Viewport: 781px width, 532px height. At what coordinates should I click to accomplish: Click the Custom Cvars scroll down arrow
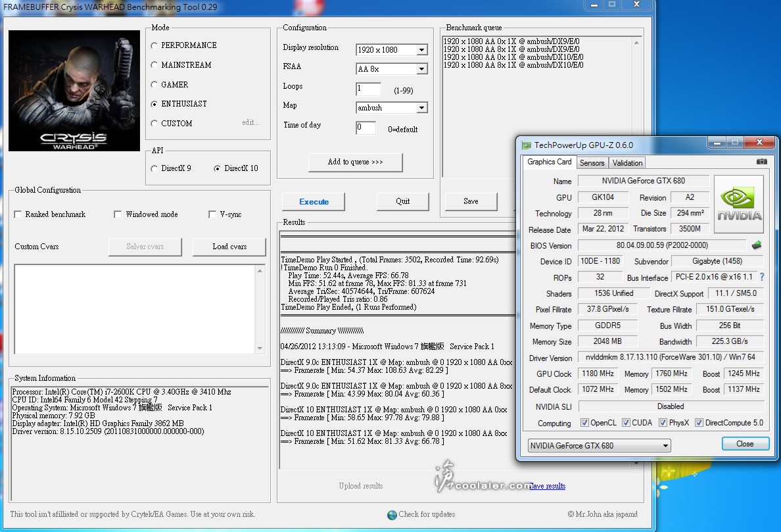[x=260, y=348]
